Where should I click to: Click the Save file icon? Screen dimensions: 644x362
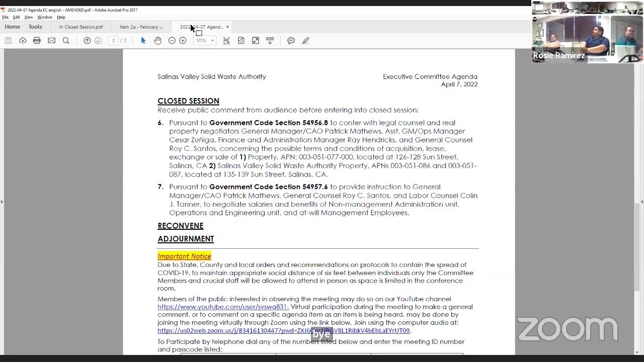(x=8, y=41)
